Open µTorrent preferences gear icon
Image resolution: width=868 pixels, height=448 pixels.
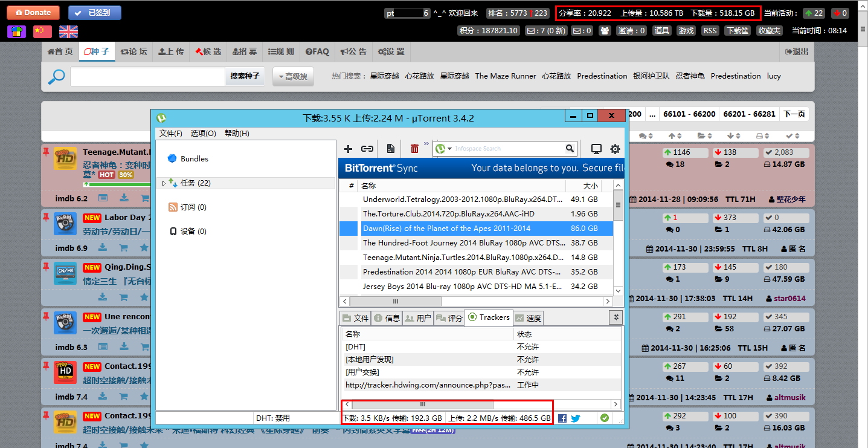[615, 149]
